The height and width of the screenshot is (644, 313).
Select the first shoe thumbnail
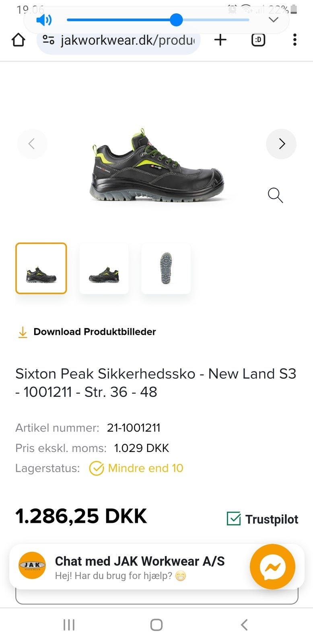41,268
